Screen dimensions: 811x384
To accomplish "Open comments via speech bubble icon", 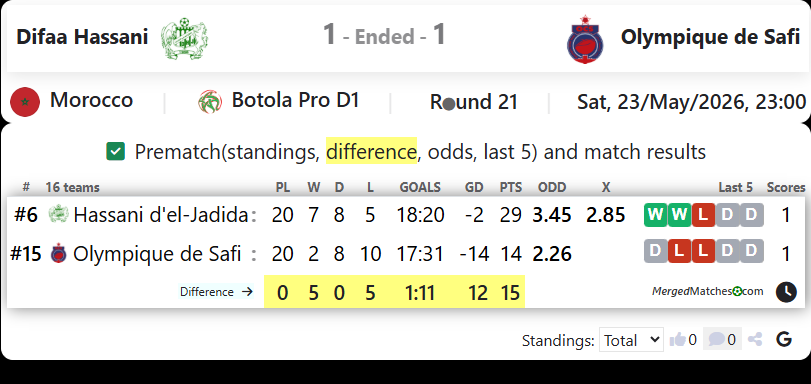I will pyautogui.click(x=716, y=339).
